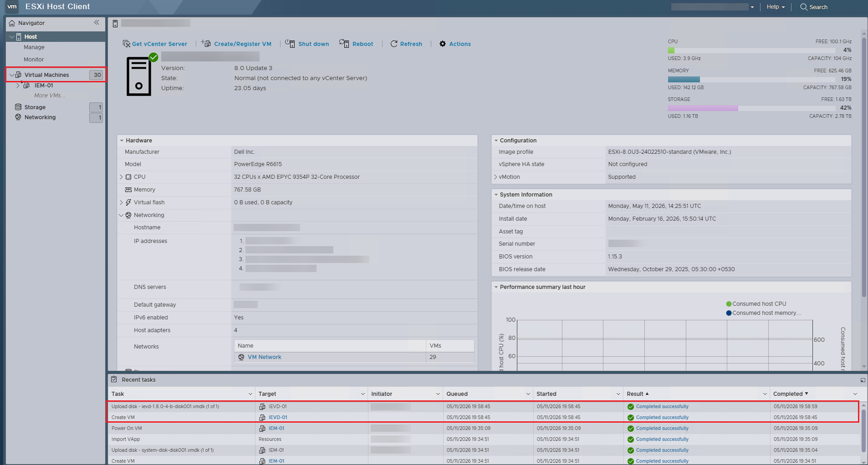Click the Navigator home icon
The image size is (868, 465).
tap(12, 23)
